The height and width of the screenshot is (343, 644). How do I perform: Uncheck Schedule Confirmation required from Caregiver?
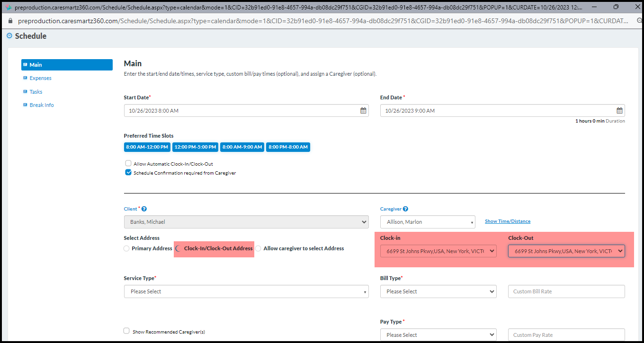128,173
